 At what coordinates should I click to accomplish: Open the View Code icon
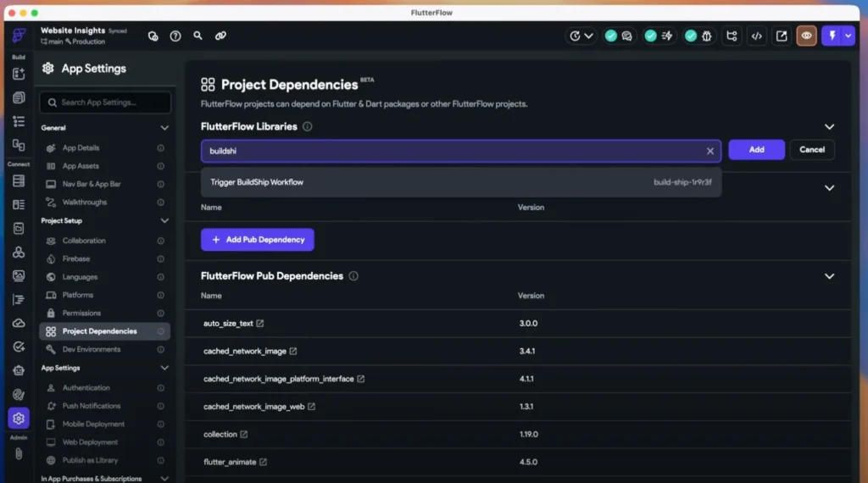(x=757, y=36)
